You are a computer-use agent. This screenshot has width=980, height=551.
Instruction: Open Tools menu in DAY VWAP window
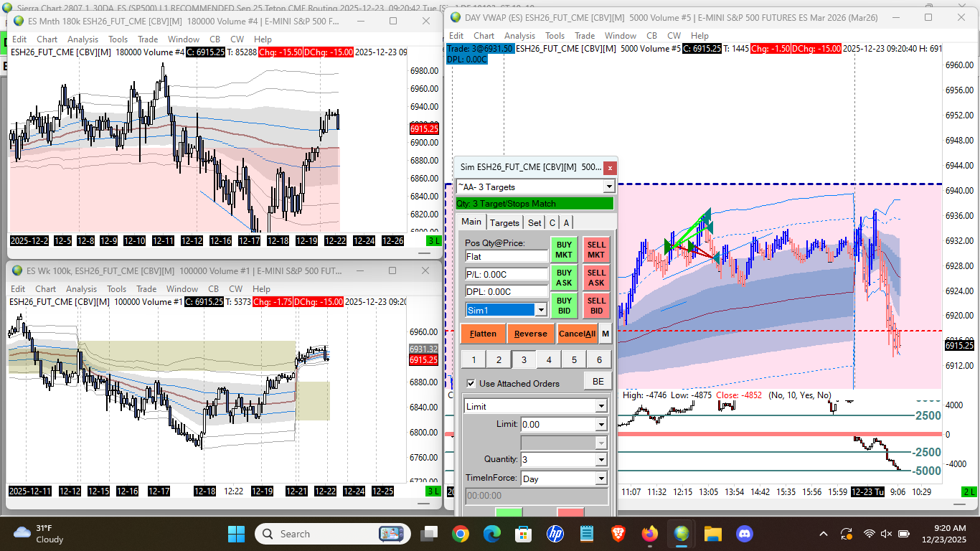(555, 36)
